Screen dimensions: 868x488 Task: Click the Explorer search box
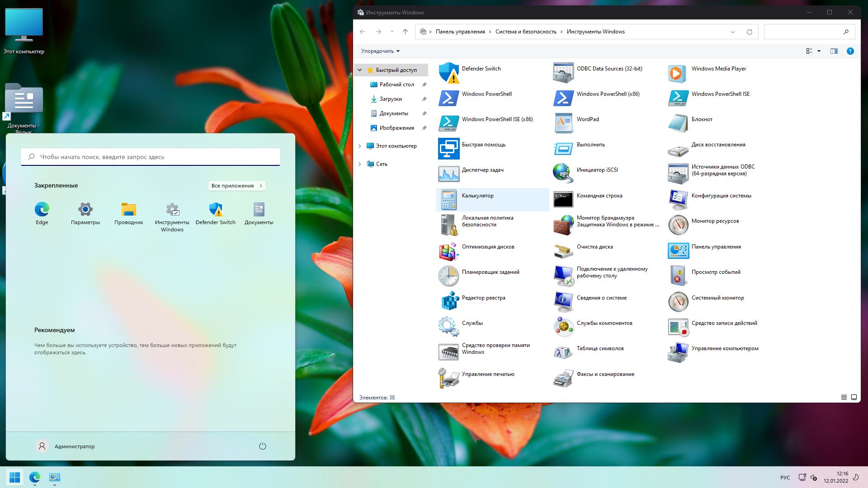click(809, 32)
